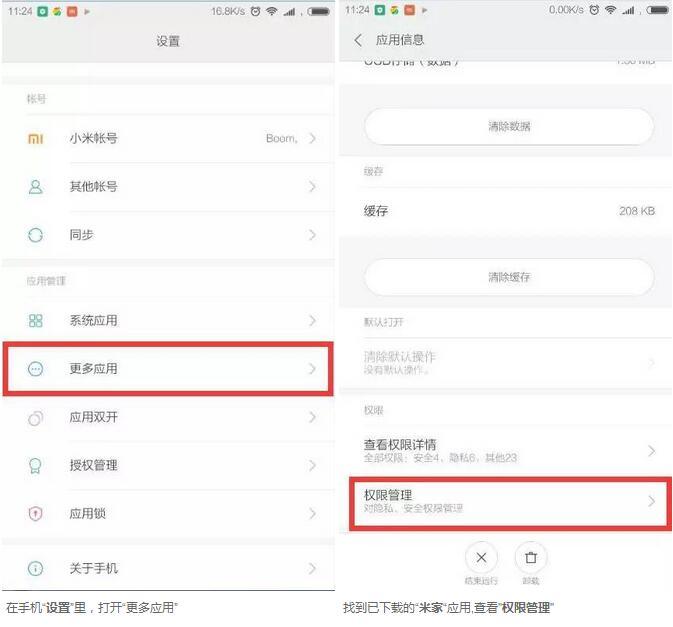Tap the Mi logo icon beside 小米帐号
The image size is (673, 627).
[x=36, y=139]
